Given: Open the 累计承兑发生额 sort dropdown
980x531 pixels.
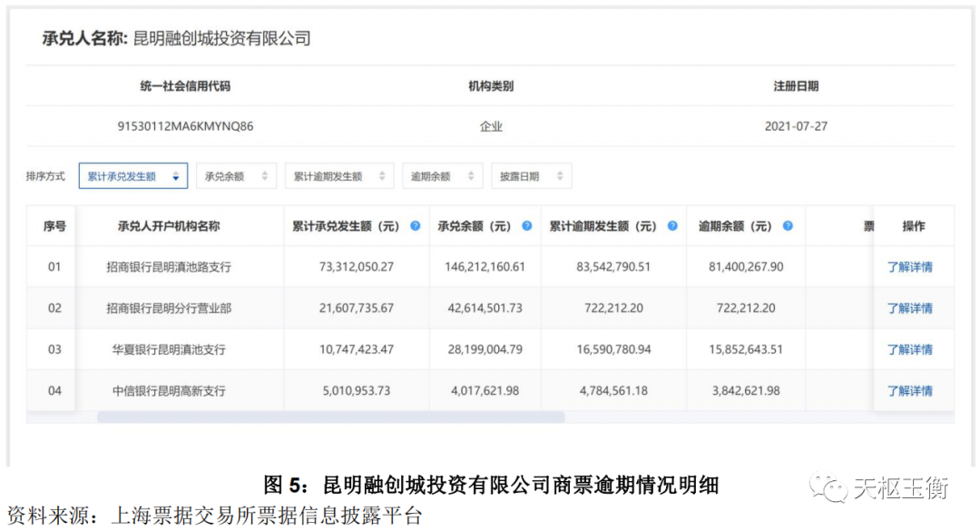Looking at the screenshot, I should tap(132, 176).
